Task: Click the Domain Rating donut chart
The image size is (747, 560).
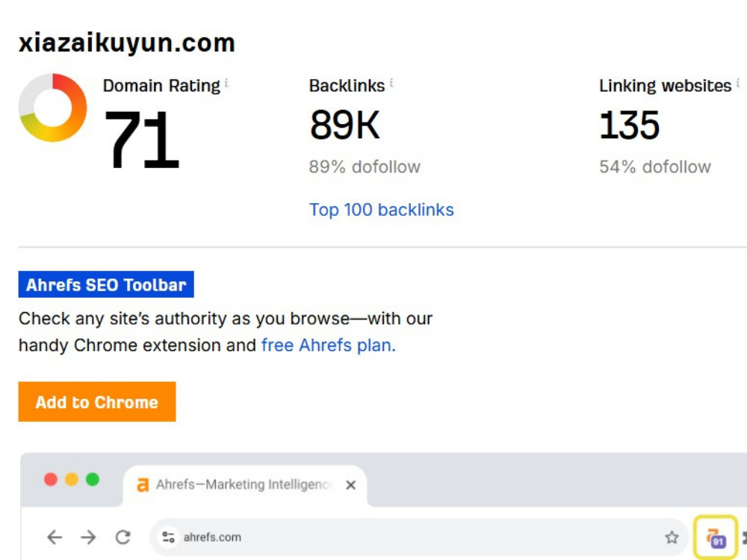Action: tap(52, 108)
